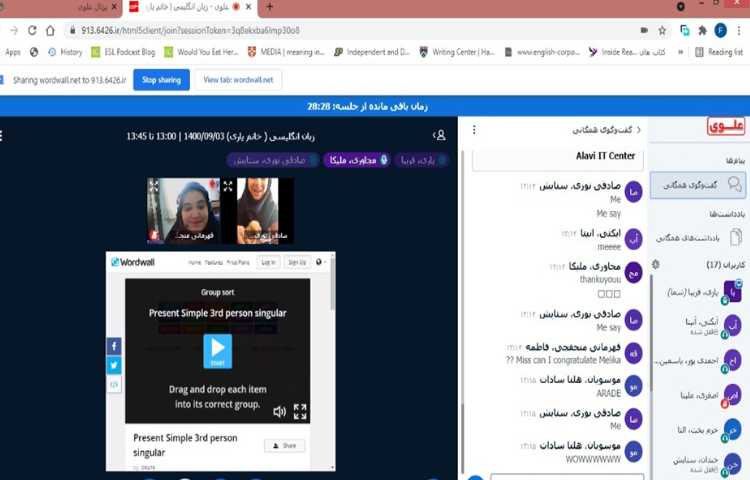
Task: Close the active Alavi class tab
Action: click(x=249, y=7)
